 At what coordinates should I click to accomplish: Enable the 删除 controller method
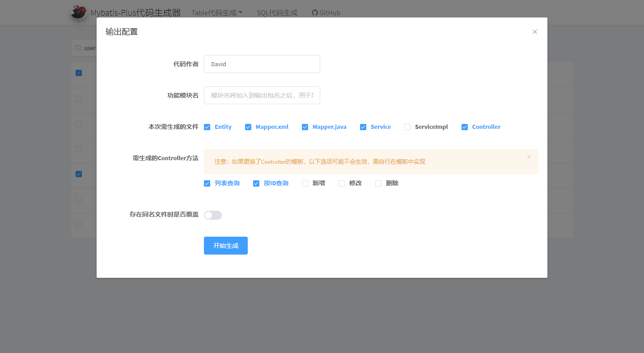pos(378,183)
